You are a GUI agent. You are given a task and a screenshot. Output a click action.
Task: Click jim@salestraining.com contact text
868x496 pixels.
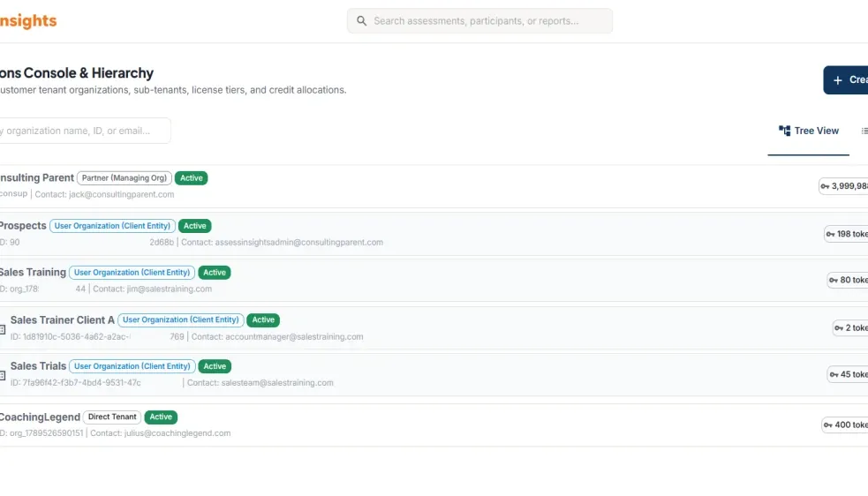point(169,289)
